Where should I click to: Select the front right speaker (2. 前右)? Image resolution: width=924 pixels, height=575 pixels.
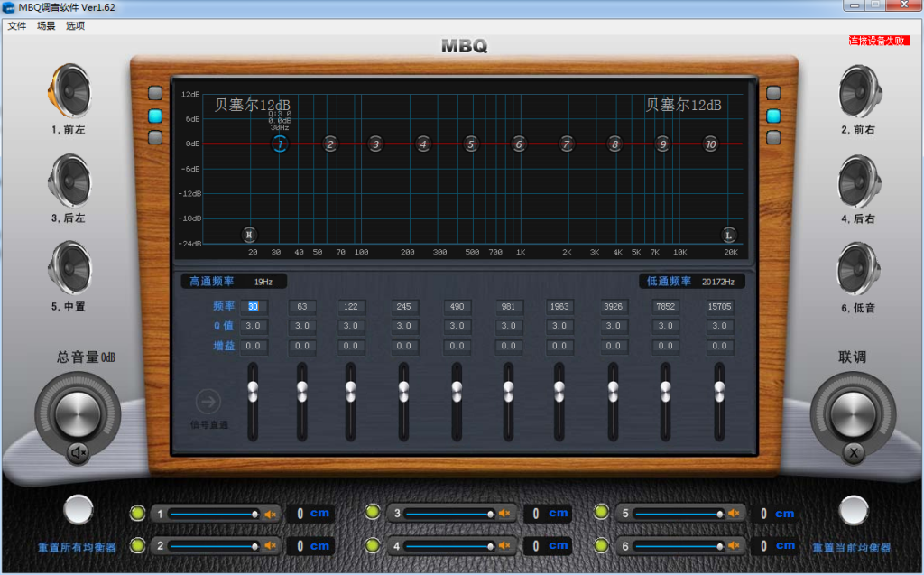860,91
